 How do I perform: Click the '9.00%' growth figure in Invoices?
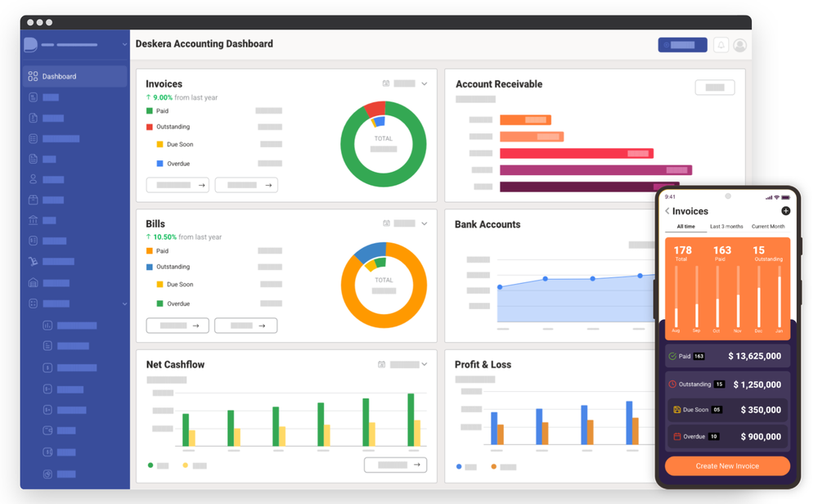click(163, 97)
